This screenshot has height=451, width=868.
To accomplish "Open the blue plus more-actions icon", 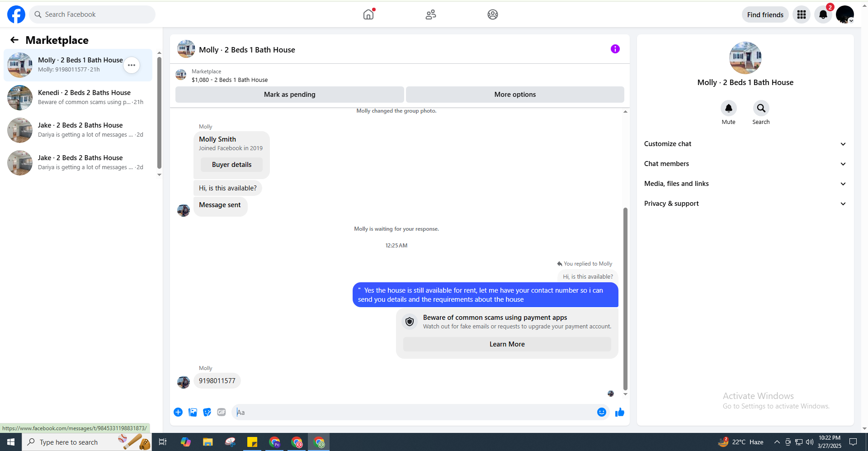I will click(x=178, y=412).
